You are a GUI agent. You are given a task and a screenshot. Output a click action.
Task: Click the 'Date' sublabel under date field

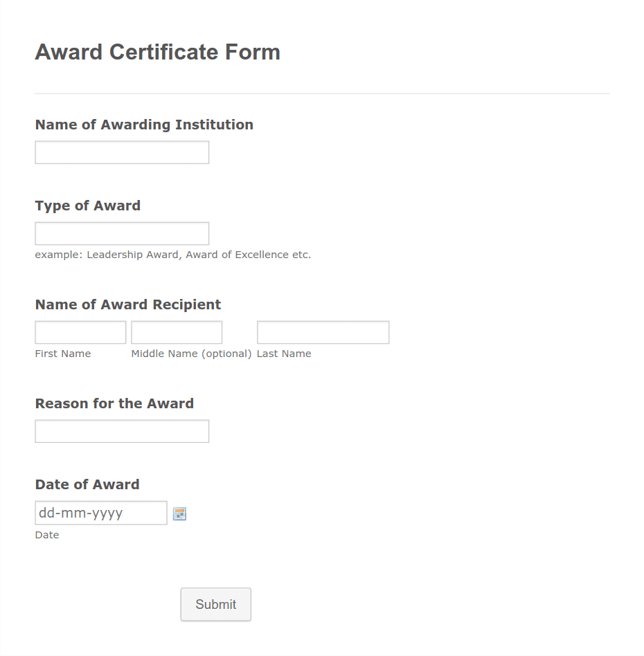point(47,535)
